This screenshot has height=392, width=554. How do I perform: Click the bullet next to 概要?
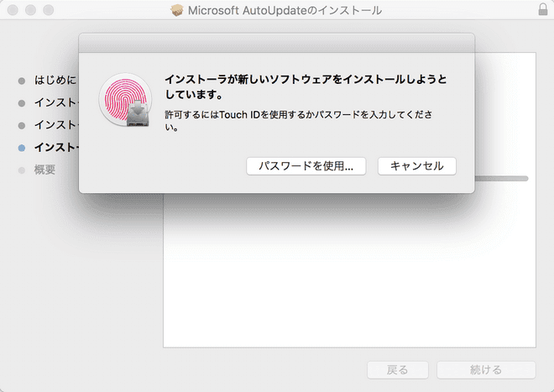tap(22, 170)
